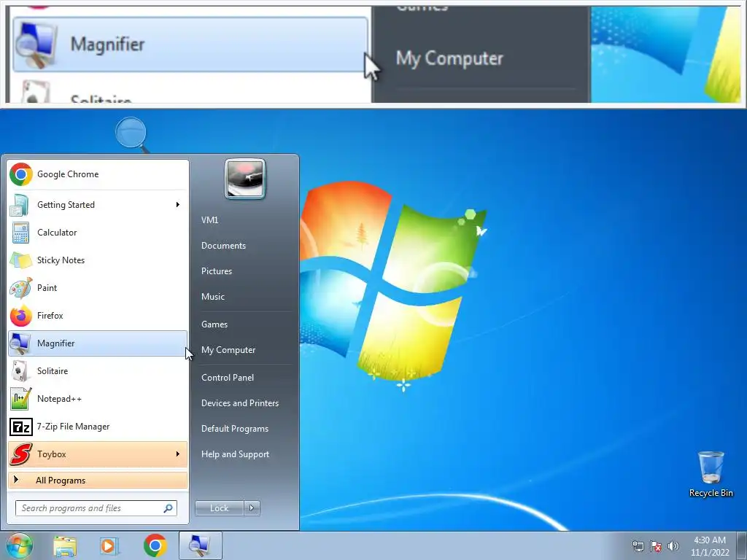Image resolution: width=747 pixels, height=560 pixels.
Task: Select Magnifier taskbar button
Action: coord(200,545)
